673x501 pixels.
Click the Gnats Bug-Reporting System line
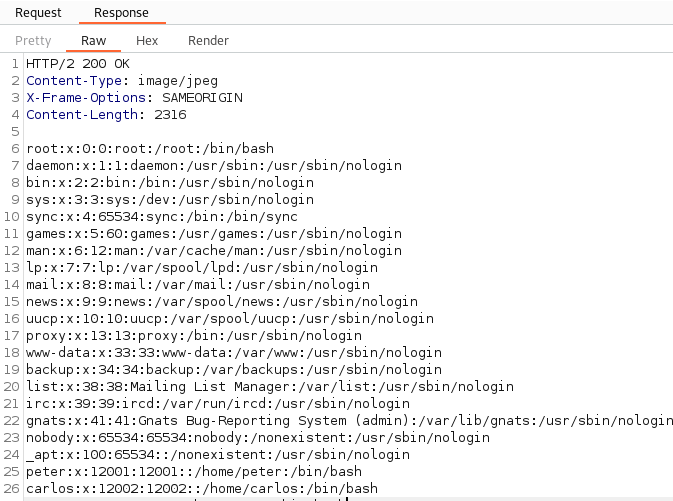tap(349, 420)
